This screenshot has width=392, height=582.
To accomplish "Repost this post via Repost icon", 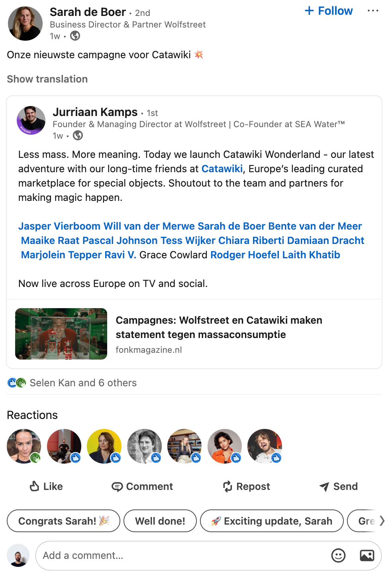I will (x=227, y=486).
